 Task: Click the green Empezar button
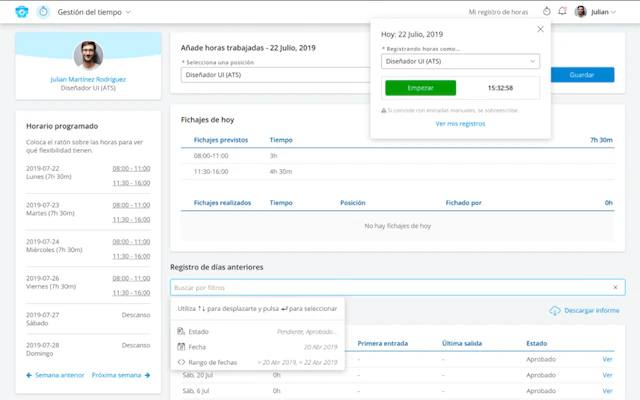[x=420, y=88]
